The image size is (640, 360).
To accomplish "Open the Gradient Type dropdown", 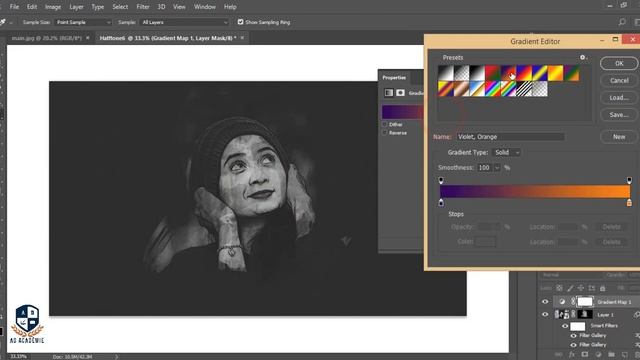I will coord(507,152).
